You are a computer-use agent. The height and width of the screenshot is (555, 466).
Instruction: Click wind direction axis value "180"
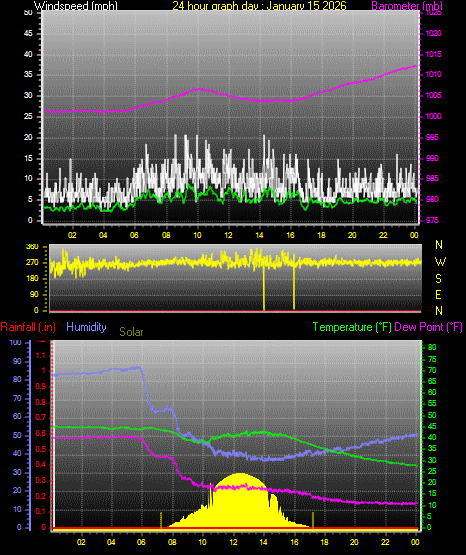(32, 279)
